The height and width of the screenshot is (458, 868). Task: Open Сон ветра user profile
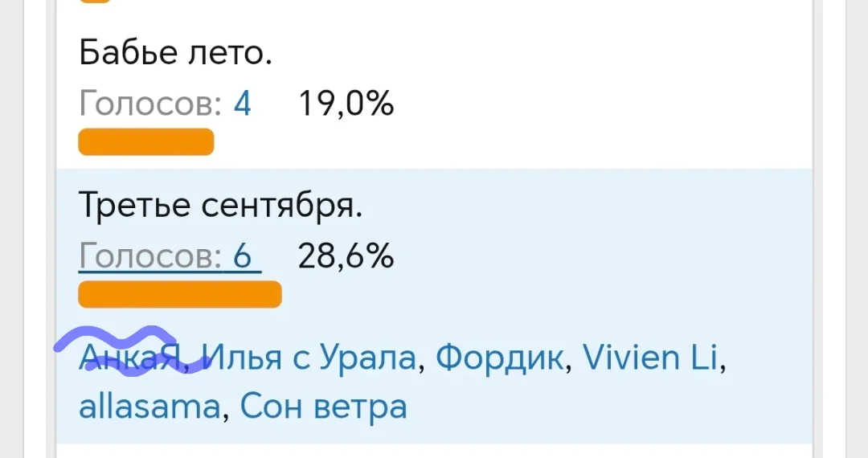coord(323,407)
